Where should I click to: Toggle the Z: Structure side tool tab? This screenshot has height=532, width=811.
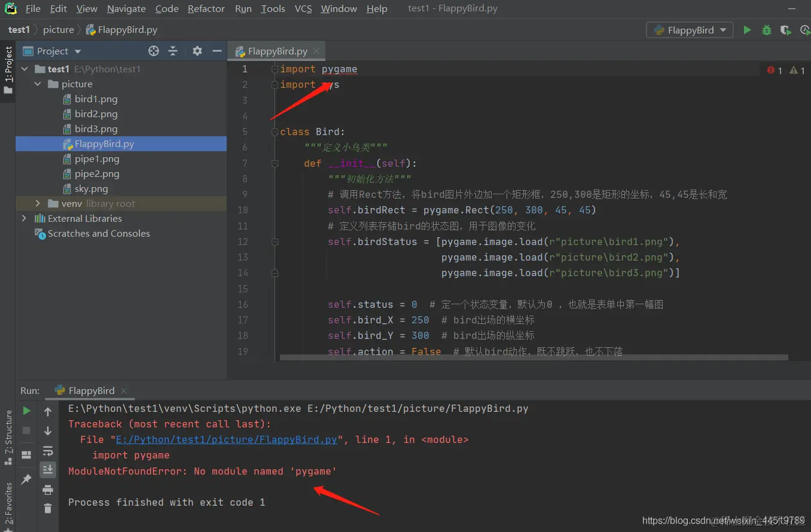tap(8, 438)
